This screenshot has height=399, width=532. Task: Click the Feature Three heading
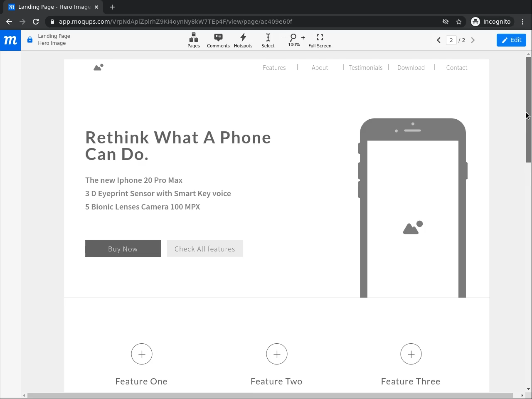(411, 382)
